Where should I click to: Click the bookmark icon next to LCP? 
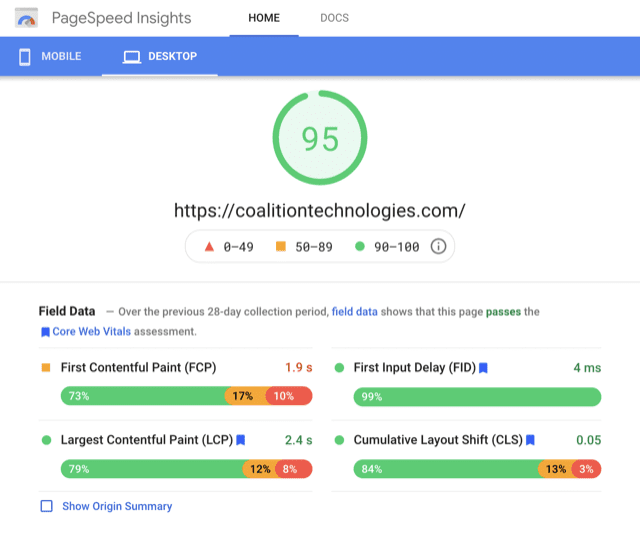(x=241, y=440)
